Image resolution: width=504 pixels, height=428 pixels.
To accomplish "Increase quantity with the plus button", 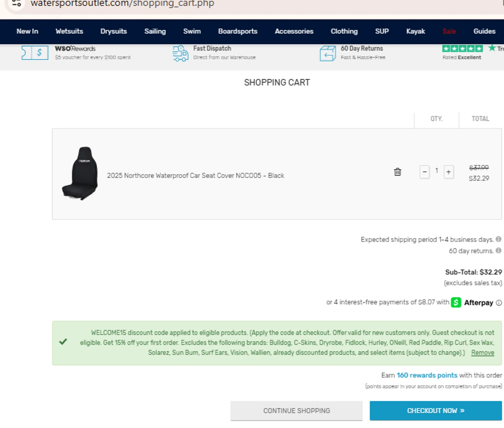I will click(449, 172).
